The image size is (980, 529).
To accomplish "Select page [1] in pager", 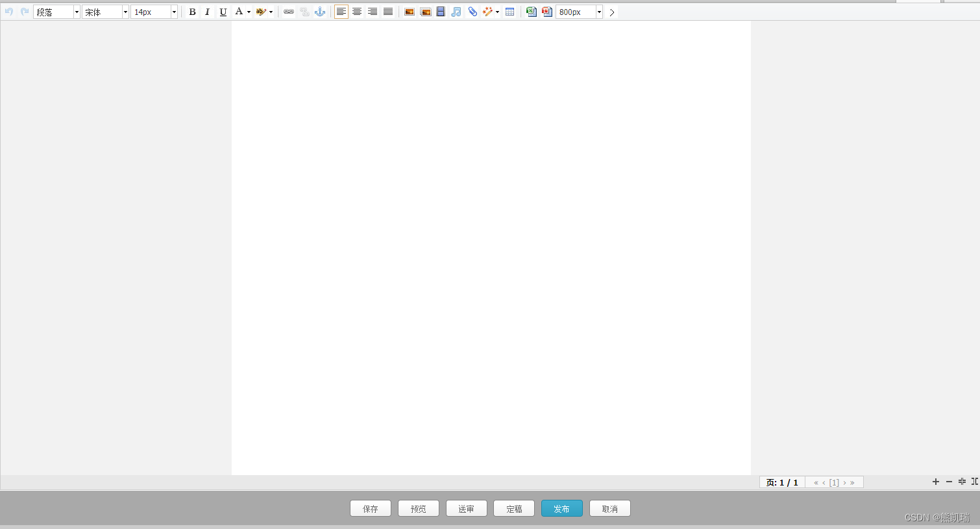I will point(834,482).
